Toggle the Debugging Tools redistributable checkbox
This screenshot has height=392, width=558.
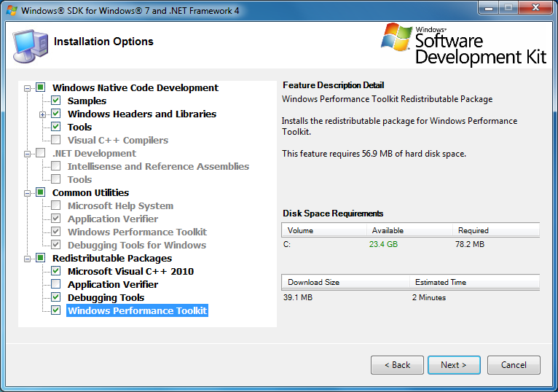point(56,298)
